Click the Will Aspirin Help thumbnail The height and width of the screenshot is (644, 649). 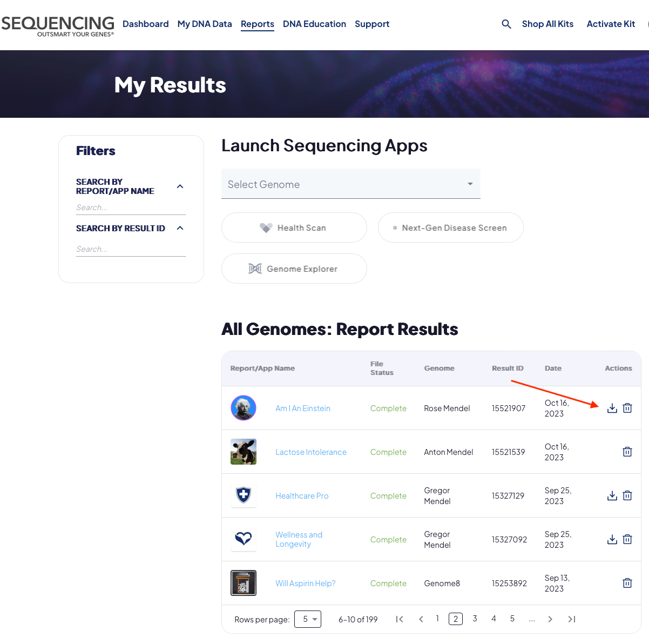244,583
